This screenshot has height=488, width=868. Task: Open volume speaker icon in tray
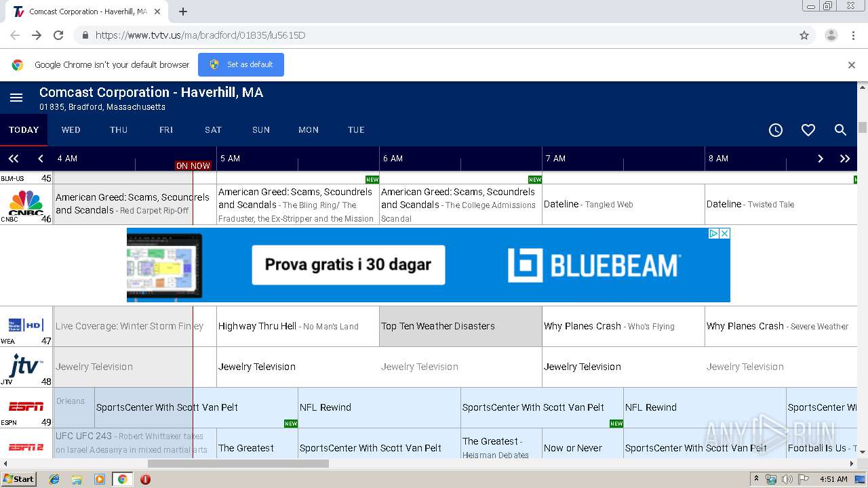click(787, 479)
